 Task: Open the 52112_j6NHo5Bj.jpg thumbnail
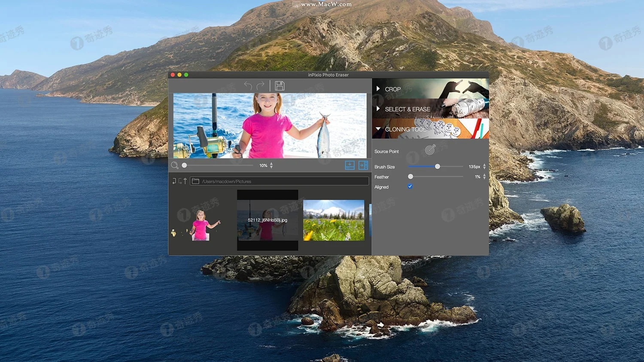click(x=267, y=220)
